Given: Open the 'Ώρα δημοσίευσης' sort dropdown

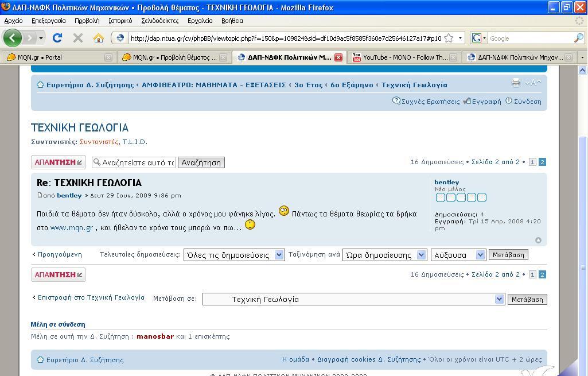Looking at the screenshot, I should [x=421, y=255].
